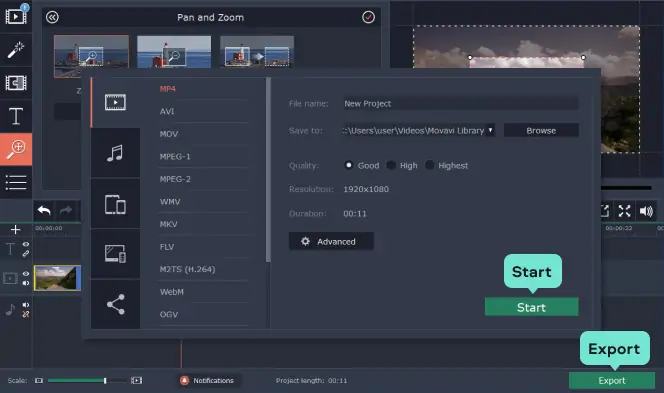Choose the devices export category icon

click(x=115, y=204)
